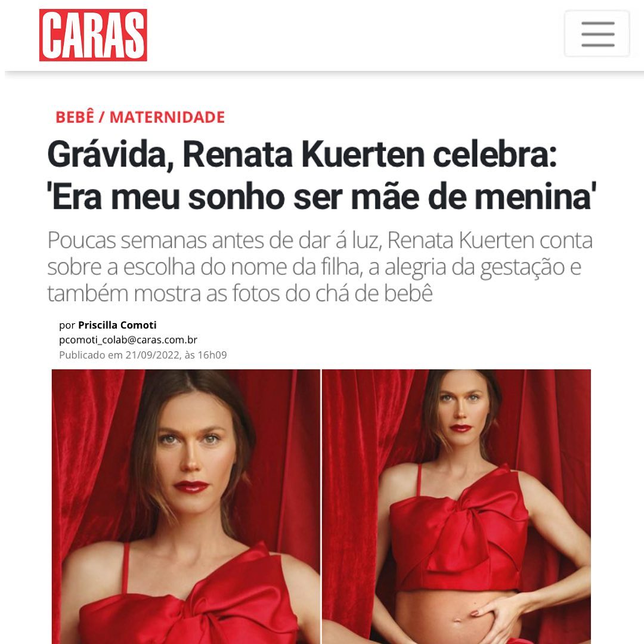Open the BEBÊ category link

pos(75,117)
